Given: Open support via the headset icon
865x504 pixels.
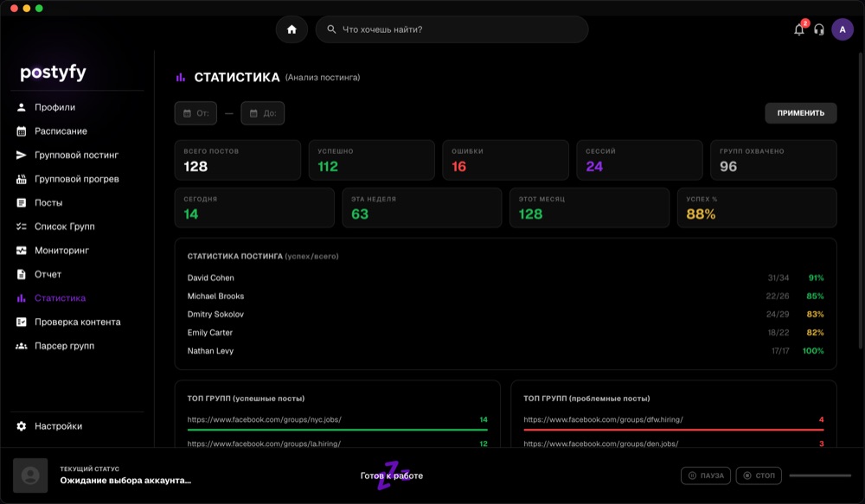Looking at the screenshot, I should click(819, 29).
